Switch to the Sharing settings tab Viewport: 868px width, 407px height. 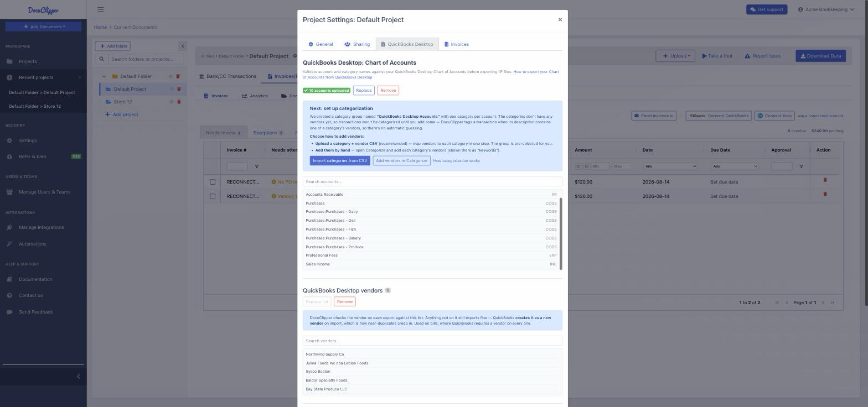click(357, 44)
